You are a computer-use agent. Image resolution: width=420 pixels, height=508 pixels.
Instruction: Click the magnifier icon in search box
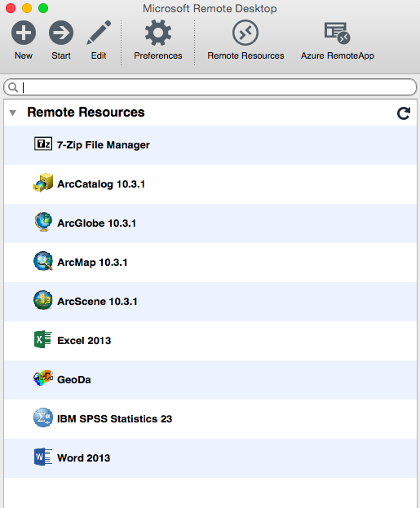click(x=13, y=87)
